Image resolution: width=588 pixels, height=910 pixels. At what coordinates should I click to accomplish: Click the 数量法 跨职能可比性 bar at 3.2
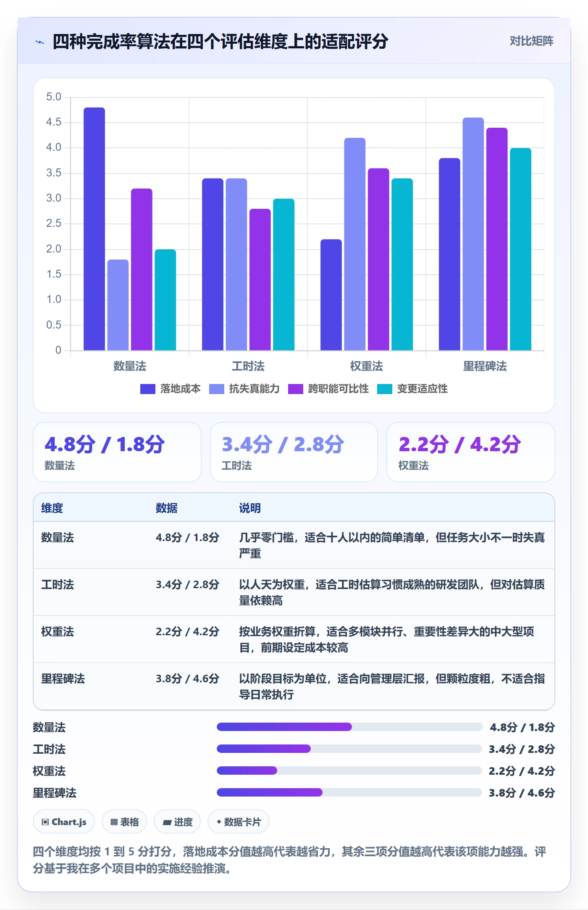click(142, 269)
